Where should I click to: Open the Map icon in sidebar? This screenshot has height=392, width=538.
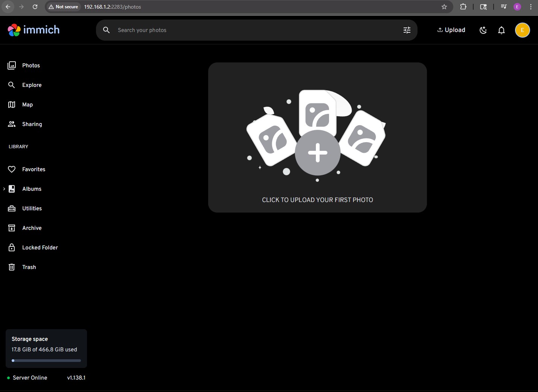[12, 105]
